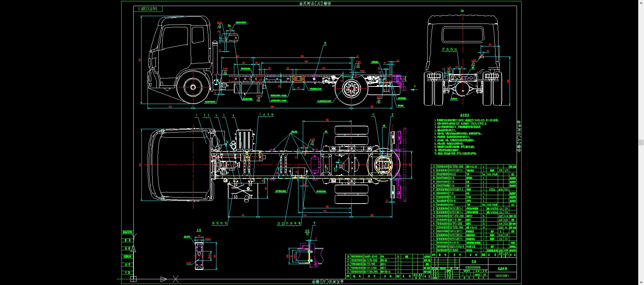Click 5161TXS30F.1 in the title block
The image size is (644, 285).
click(x=502, y=276)
